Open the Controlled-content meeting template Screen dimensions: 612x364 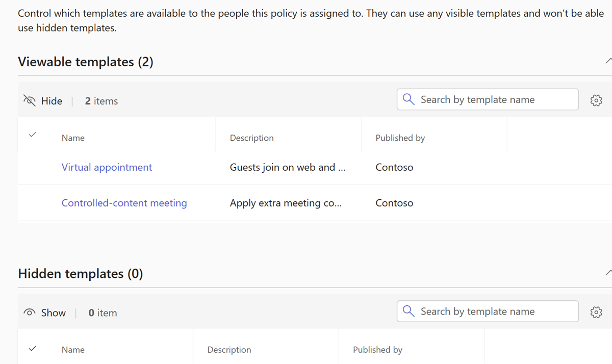[124, 203]
